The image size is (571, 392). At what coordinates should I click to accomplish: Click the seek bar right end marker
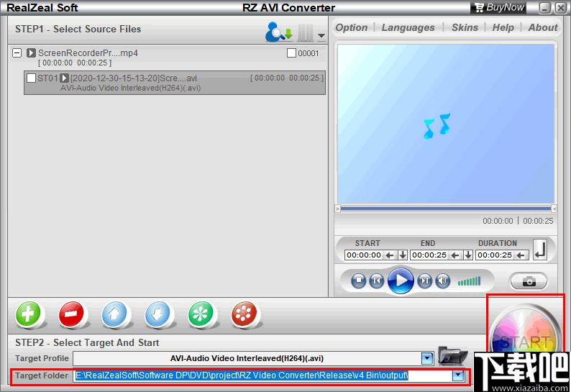coord(554,209)
